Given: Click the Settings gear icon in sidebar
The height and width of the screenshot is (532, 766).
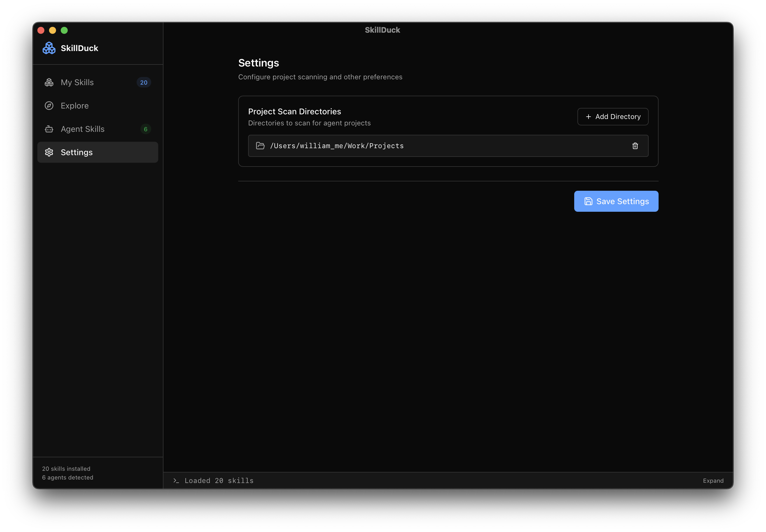Looking at the screenshot, I should (x=49, y=152).
